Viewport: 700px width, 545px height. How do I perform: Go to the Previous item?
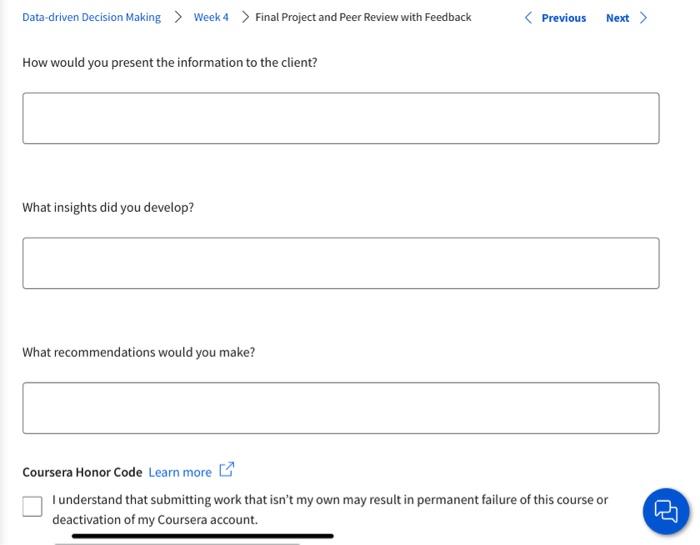click(563, 18)
